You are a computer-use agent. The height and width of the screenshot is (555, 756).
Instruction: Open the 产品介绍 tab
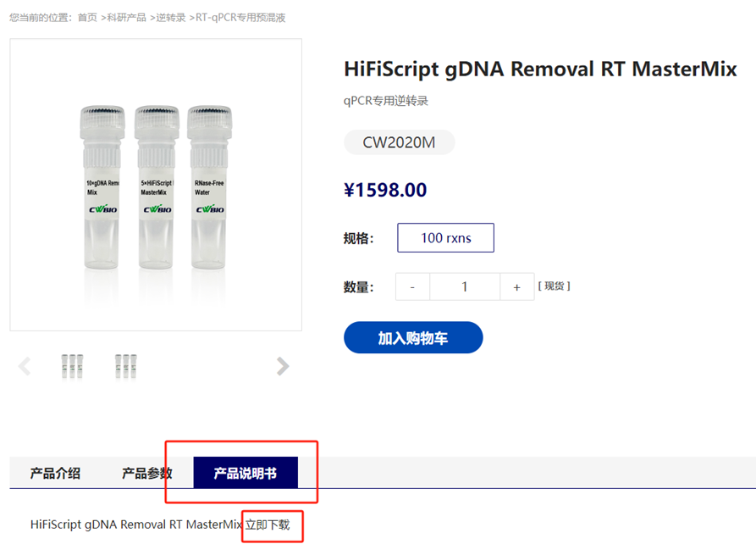click(x=55, y=473)
